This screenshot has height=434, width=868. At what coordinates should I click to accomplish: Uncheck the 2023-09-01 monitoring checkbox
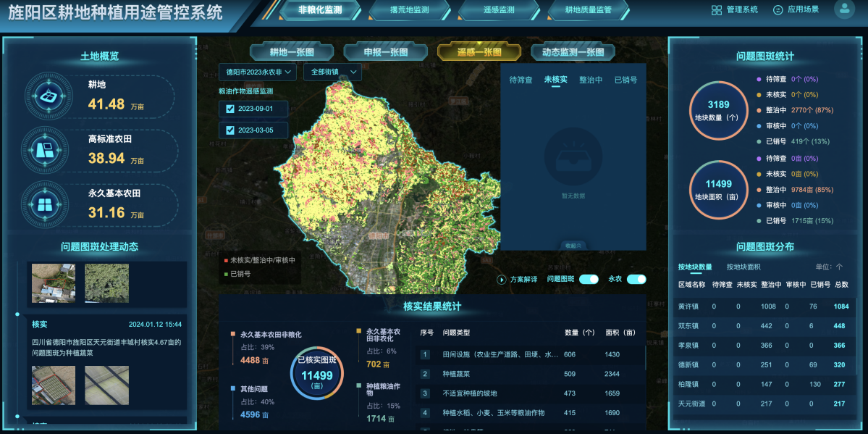point(230,109)
